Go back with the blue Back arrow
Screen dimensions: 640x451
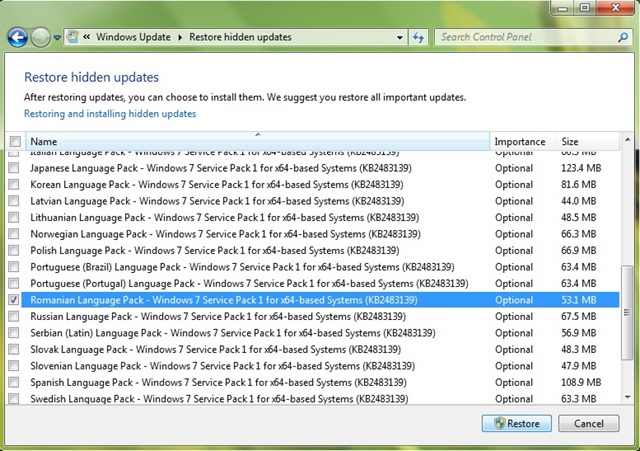pos(18,38)
